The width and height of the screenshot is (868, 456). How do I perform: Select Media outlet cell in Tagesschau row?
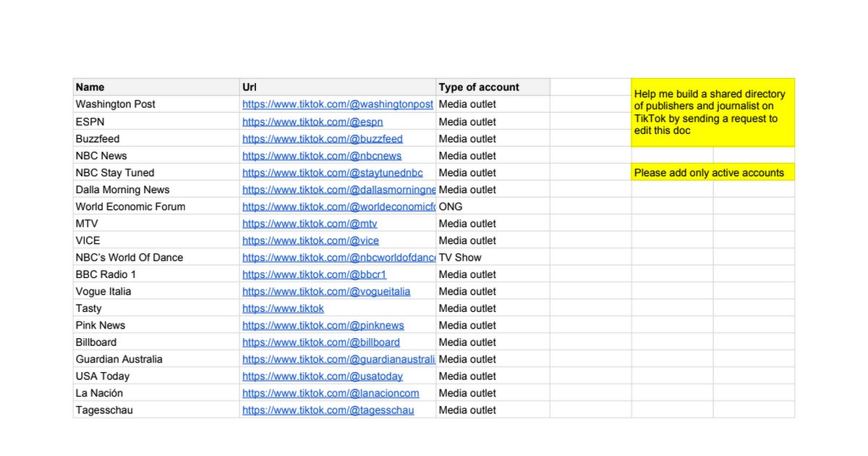click(493, 410)
